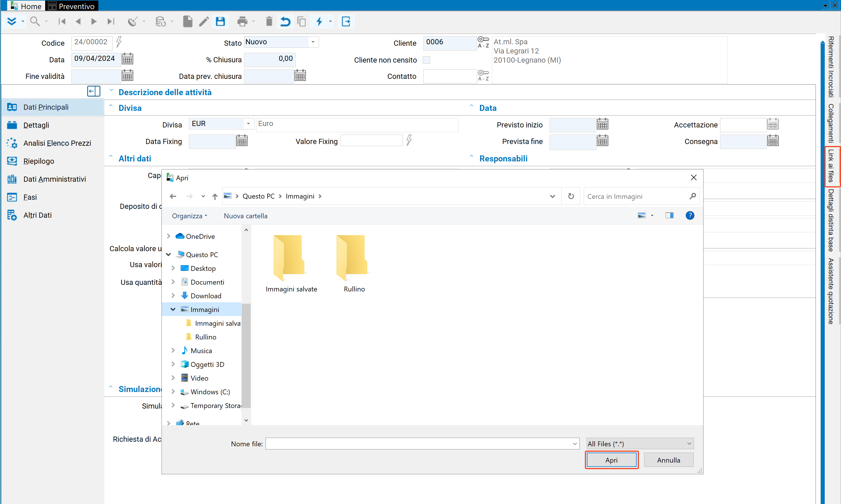Open the Nome file history dropdown
Viewport: 841px width, 504px height.
tap(575, 444)
